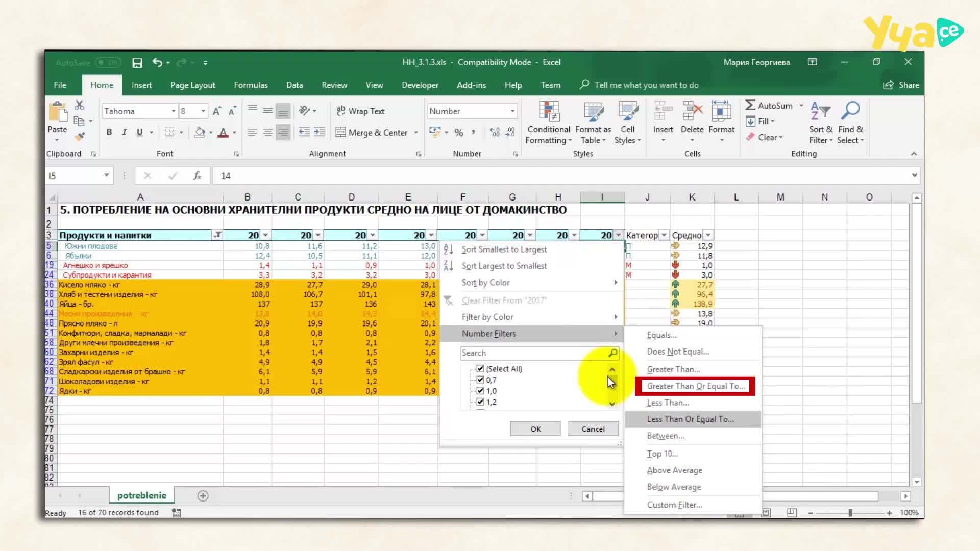Click the Increase Font Size icon
This screenshot has height=551, width=980.
(x=217, y=111)
